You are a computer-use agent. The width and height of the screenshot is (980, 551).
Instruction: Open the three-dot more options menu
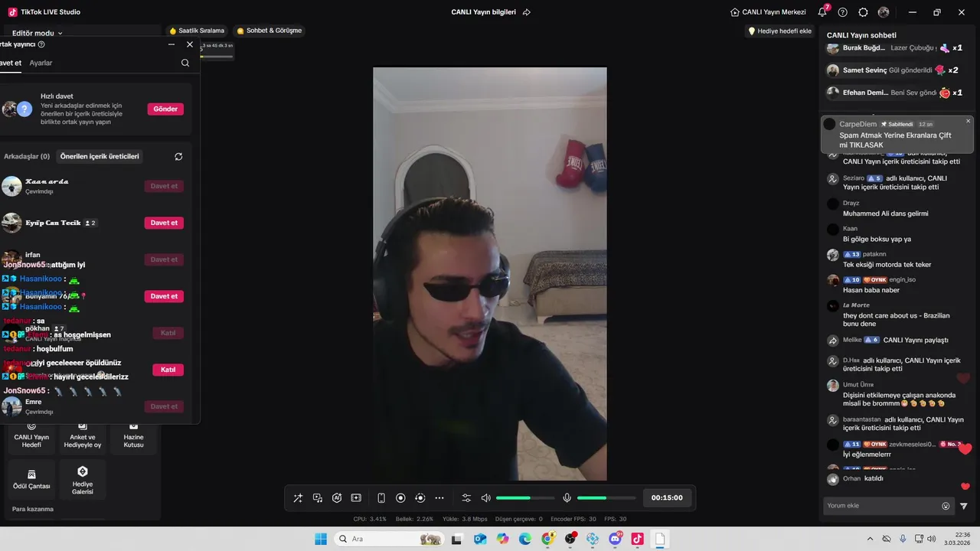point(439,497)
